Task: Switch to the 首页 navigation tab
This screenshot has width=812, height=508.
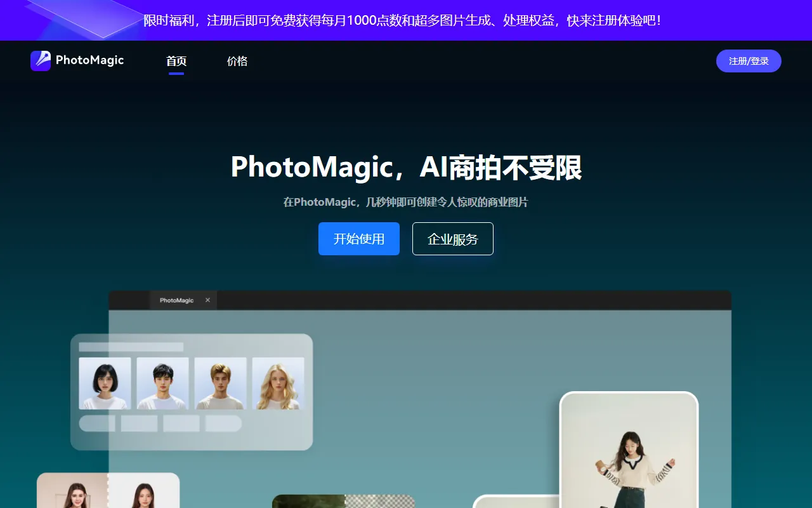Action: 176,61
